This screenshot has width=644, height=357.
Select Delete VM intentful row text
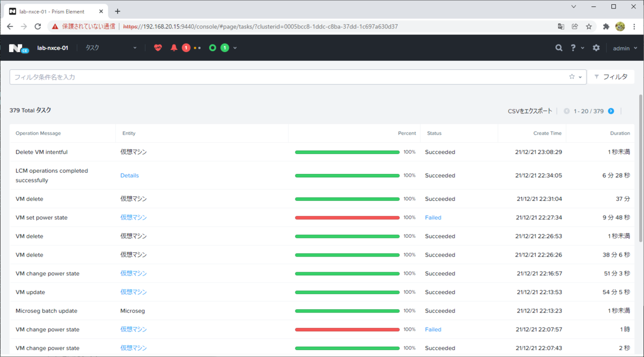[x=42, y=152]
